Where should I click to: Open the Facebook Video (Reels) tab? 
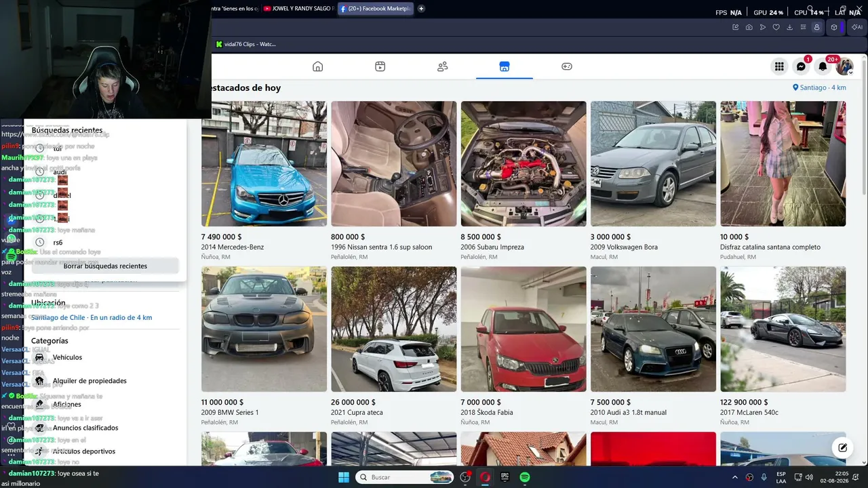coord(380,66)
